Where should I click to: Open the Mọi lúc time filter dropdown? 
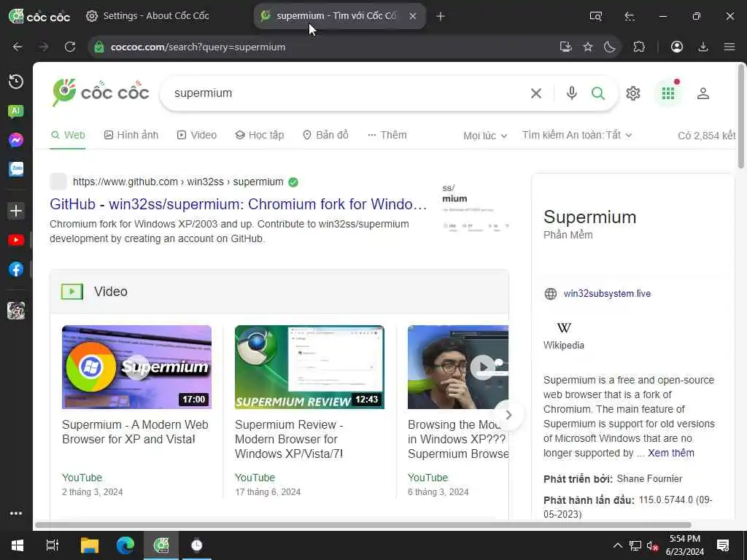[485, 136]
